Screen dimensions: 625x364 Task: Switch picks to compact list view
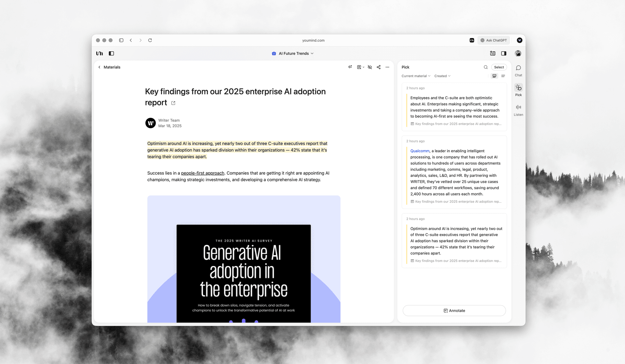(x=503, y=76)
